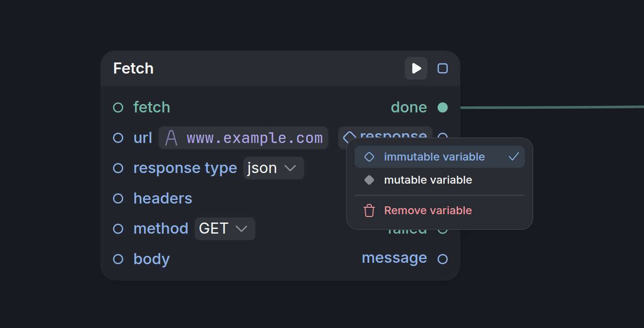Click the body input port
The image size is (644, 328).
(x=118, y=259)
